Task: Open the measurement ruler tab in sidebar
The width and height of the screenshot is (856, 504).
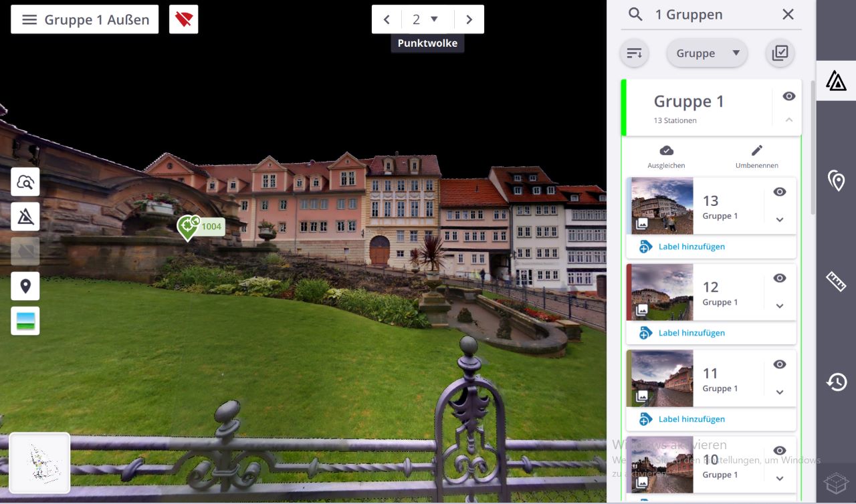Action: (x=836, y=281)
